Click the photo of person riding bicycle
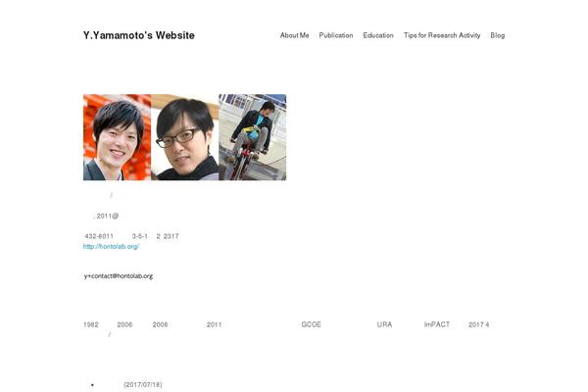588x392 pixels. tap(253, 137)
